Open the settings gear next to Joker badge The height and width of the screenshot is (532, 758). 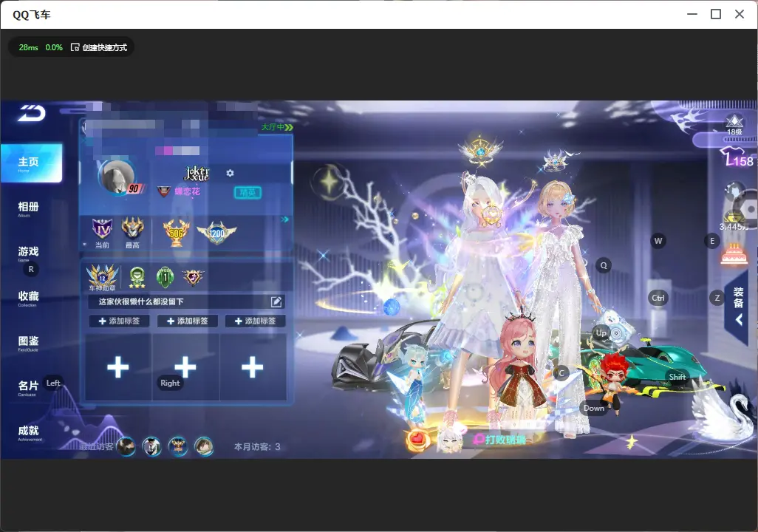[x=230, y=173]
